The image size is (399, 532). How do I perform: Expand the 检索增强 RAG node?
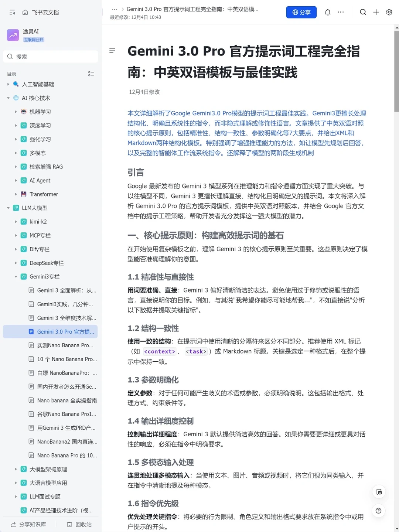pos(16,167)
